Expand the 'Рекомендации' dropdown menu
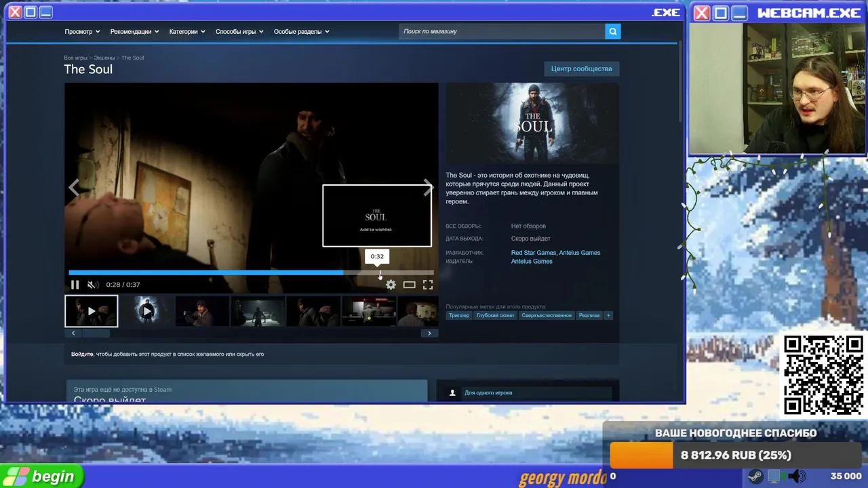 [x=134, y=31]
